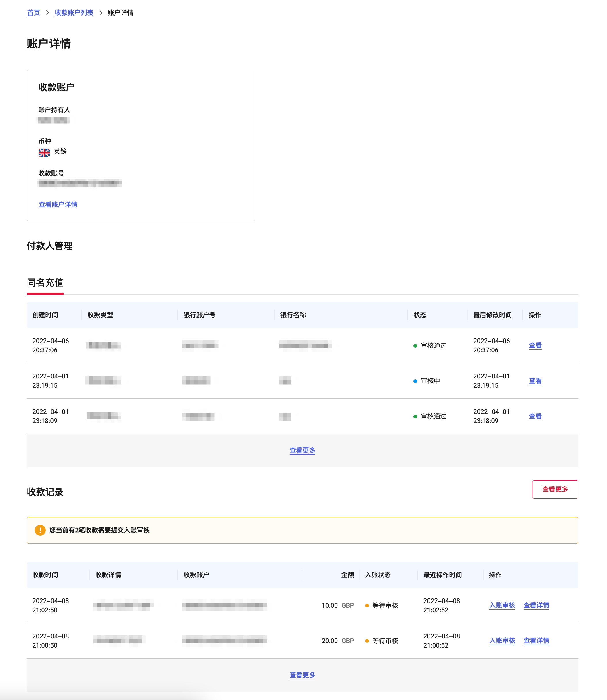Click 入账审核 for the 10.00 GBP receipt
607x700 pixels.
(x=502, y=605)
